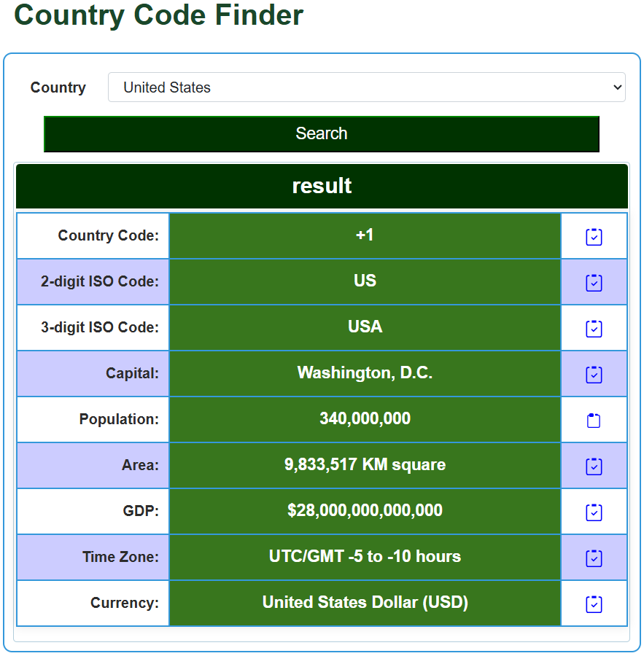Click the Washington, D.C. capital value

pyautogui.click(x=365, y=373)
